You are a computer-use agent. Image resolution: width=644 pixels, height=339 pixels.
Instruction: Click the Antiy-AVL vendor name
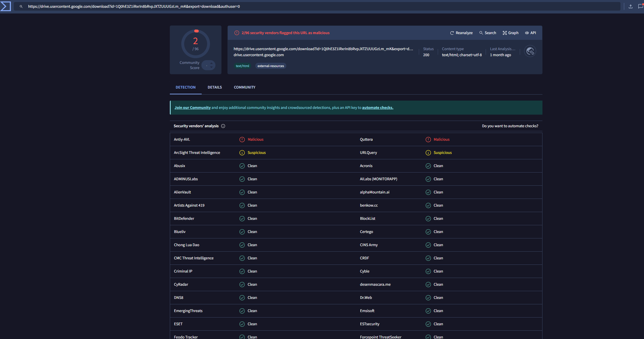(182, 140)
